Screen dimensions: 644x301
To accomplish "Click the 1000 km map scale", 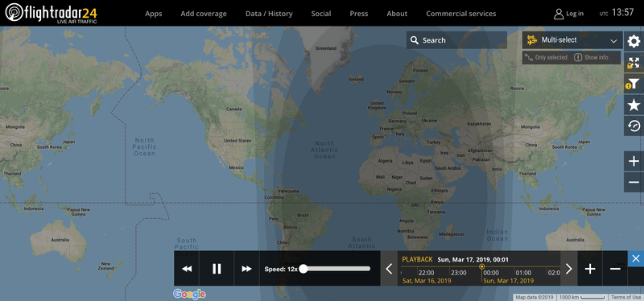I will [x=581, y=297].
